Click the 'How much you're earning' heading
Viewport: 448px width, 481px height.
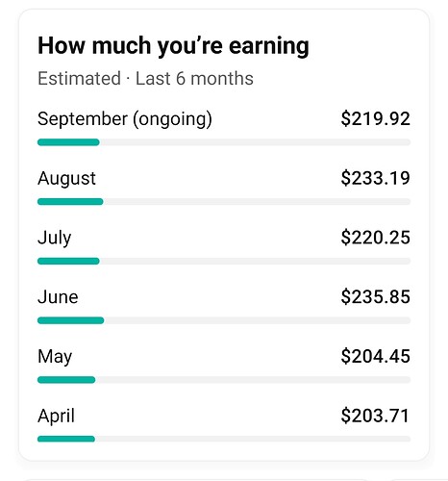click(173, 46)
